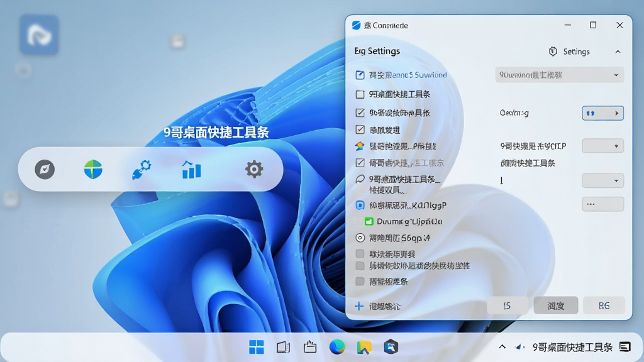
Task: Click the Eig Settings heading
Action: (x=377, y=52)
